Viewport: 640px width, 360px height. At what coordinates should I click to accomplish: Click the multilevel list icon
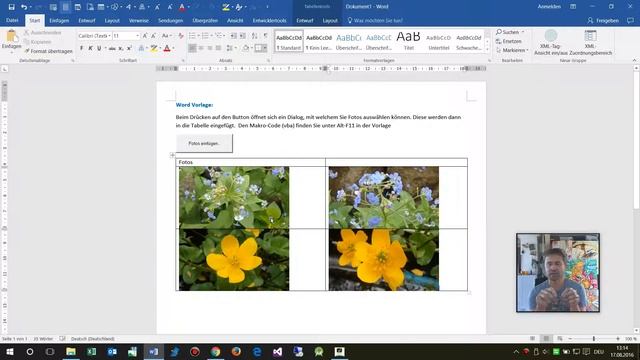click(219, 36)
